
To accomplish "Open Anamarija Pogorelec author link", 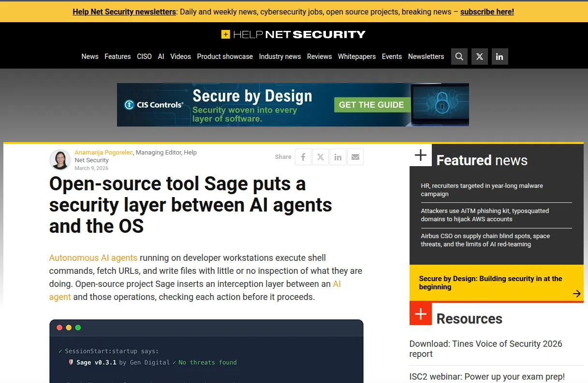I will (104, 152).
